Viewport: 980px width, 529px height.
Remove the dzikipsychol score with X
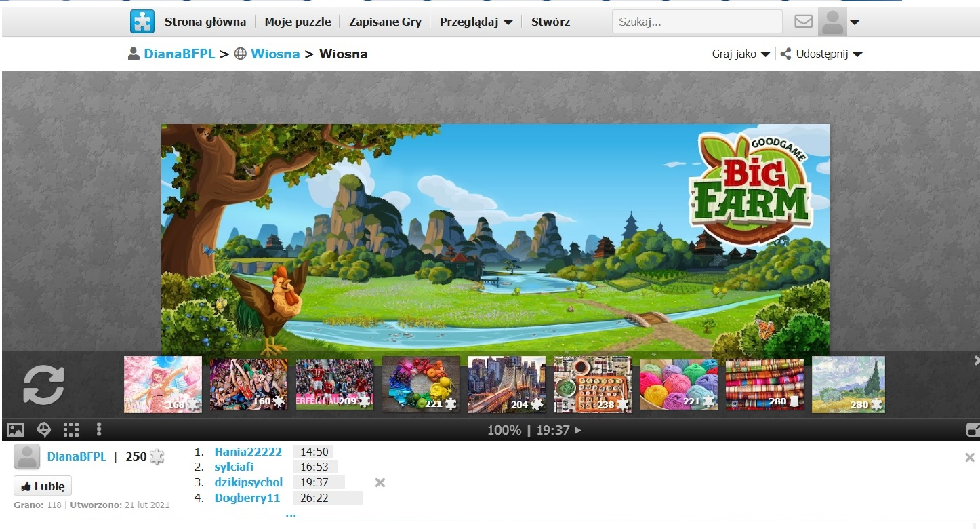click(x=380, y=482)
